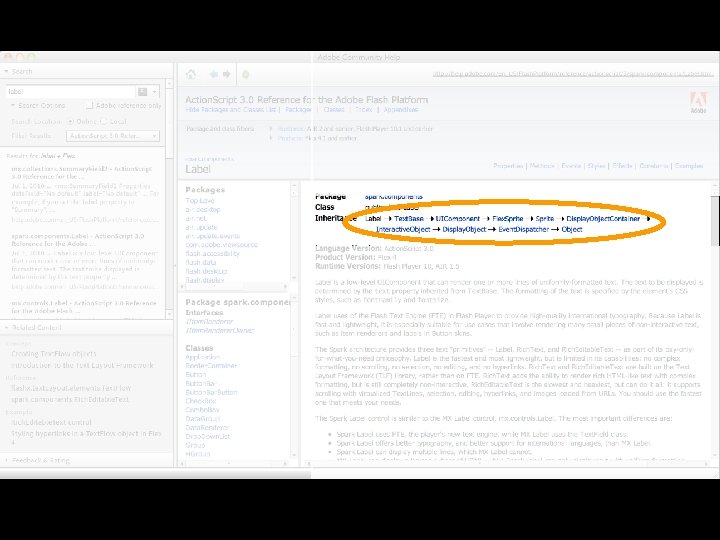The width and height of the screenshot is (720, 540).
Task: Open the Top Level package
Action: pyautogui.click(x=200, y=201)
